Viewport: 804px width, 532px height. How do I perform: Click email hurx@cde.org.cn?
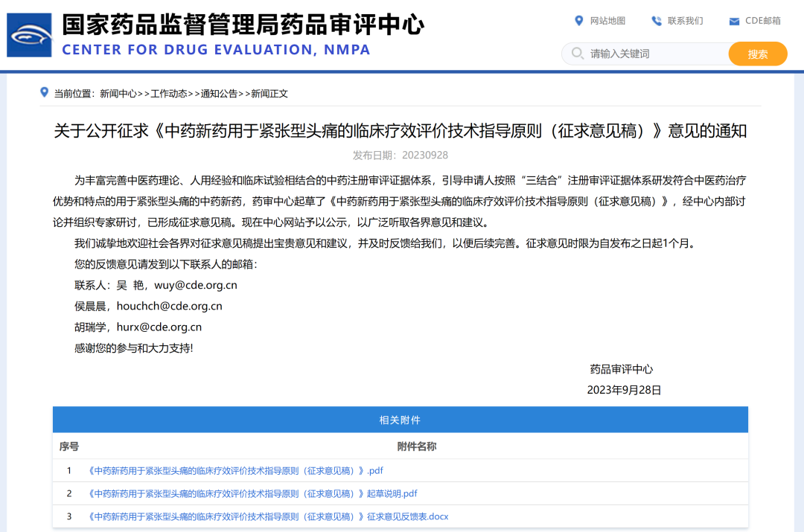coord(159,327)
